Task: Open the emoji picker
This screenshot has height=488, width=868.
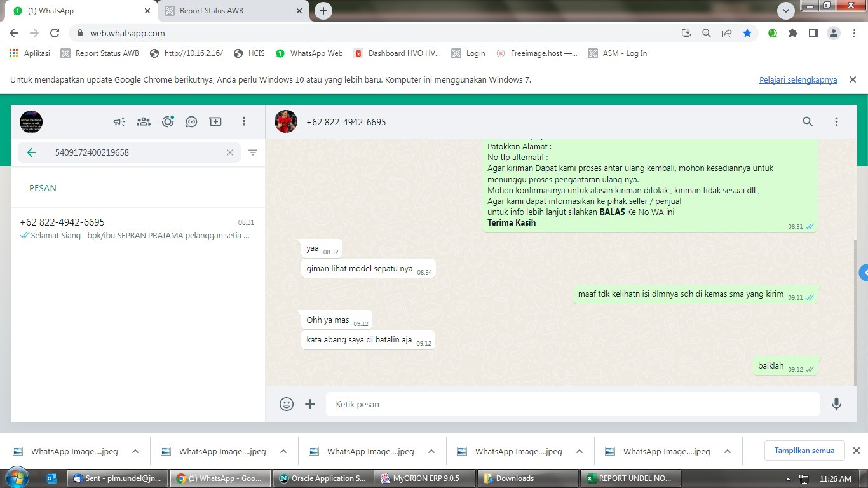Action: (287, 404)
